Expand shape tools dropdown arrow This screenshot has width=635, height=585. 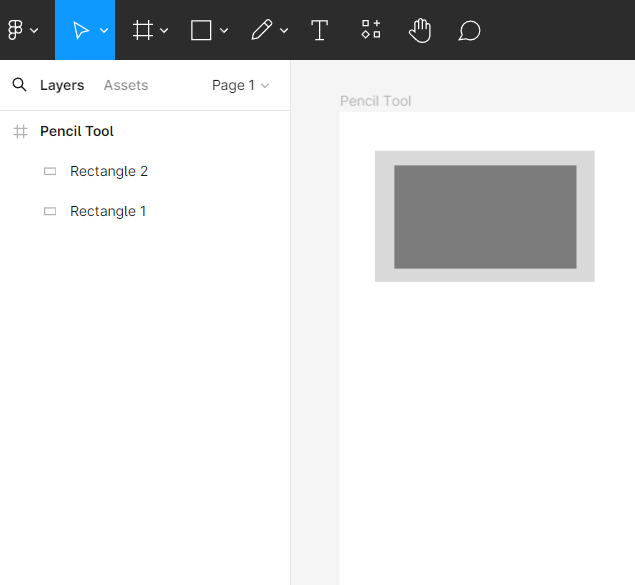point(224,30)
